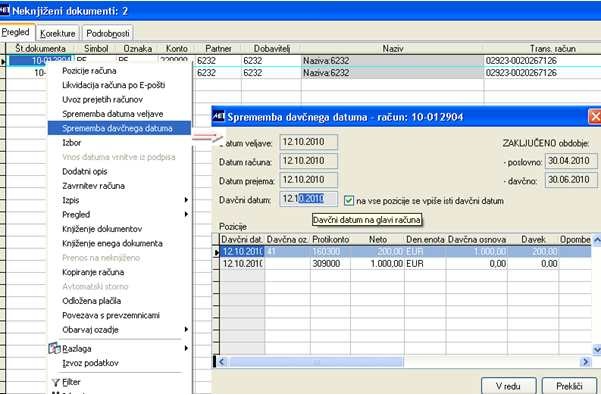Click the Pozicije horizontal scrollbar thumb

pos(316,362)
